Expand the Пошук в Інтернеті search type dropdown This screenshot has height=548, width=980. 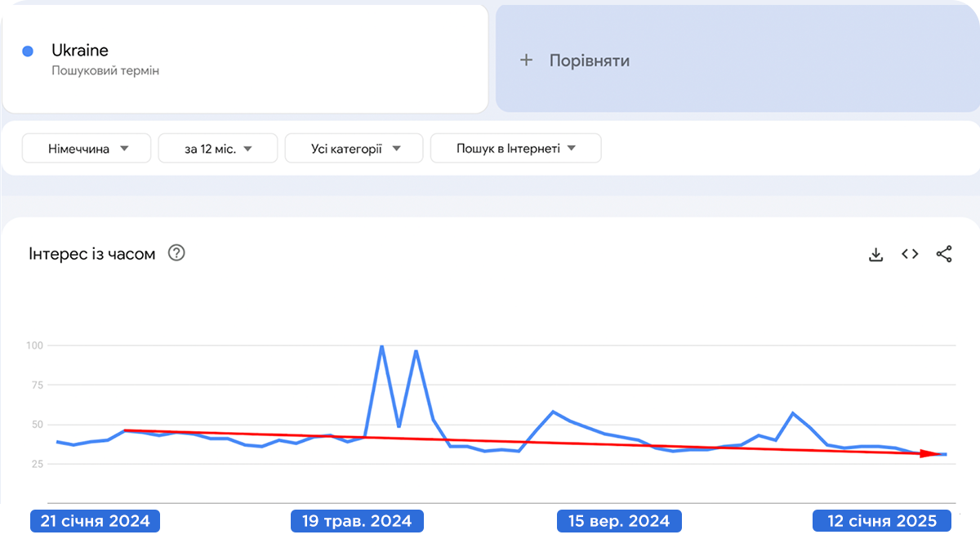(x=516, y=149)
